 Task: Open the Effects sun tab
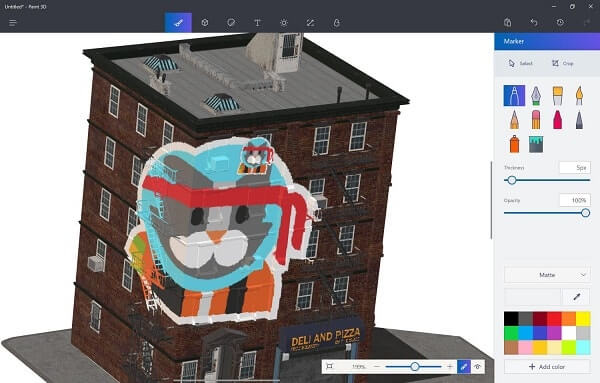(x=284, y=23)
